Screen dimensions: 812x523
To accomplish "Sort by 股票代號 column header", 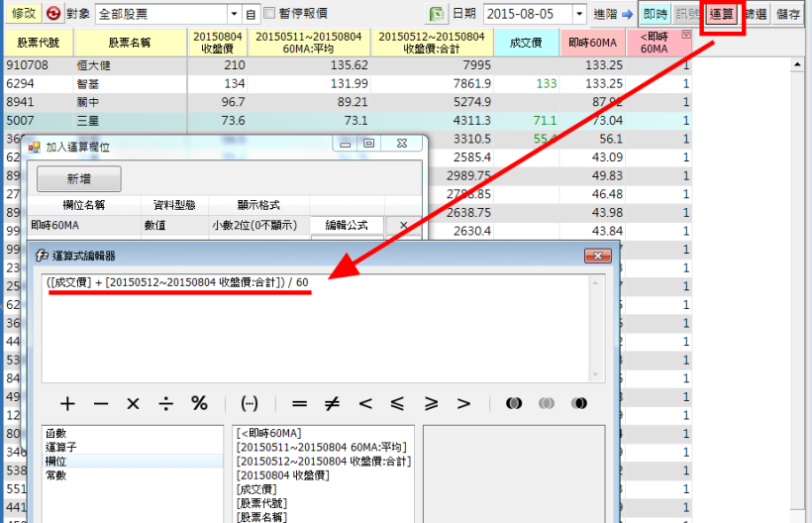I will (39, 43).
